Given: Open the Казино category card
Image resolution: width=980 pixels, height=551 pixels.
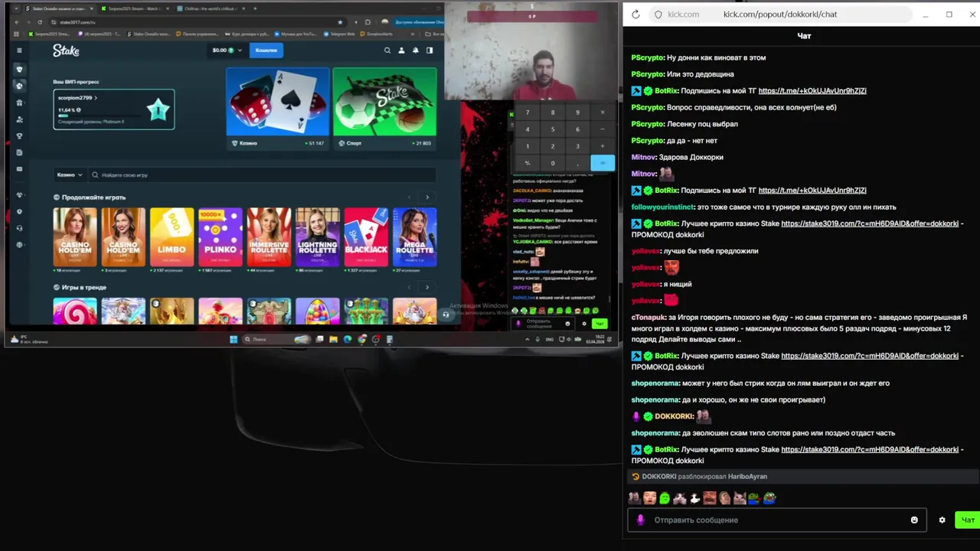Looking at the screenshot, I should (x=278, y=108).
